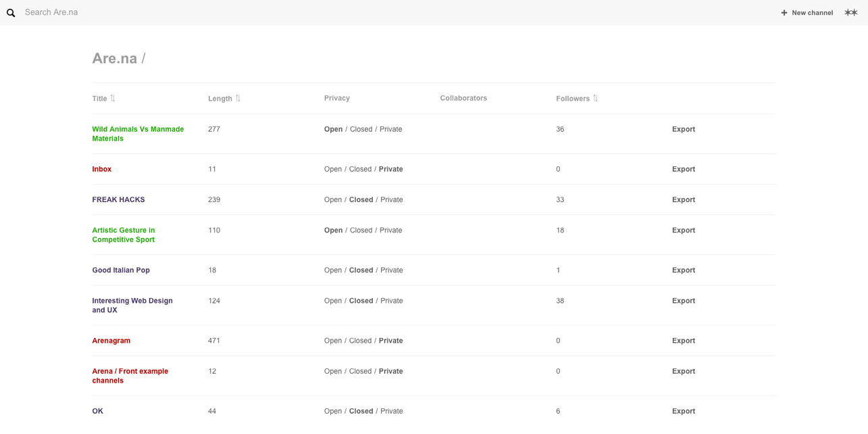868x434 pixels.
Task: Click the plus icon beside New channel
Action: pos(784,13)
